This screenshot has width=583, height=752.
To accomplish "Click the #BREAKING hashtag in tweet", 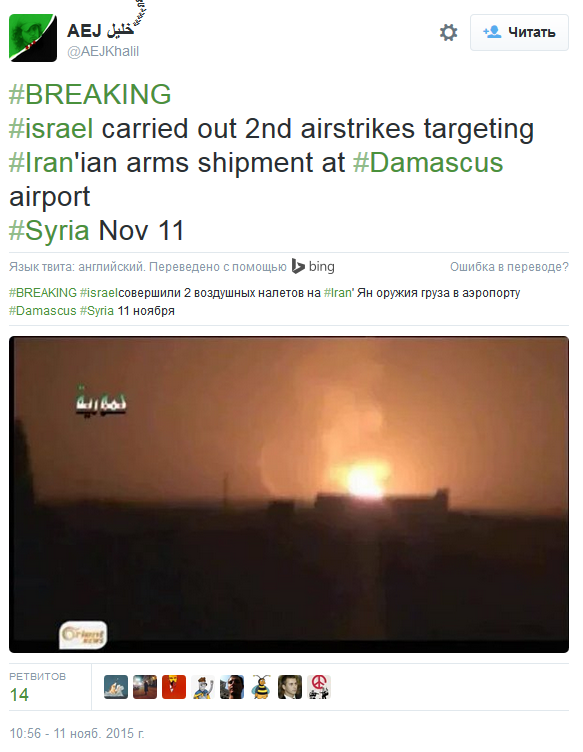I will 90,94.
